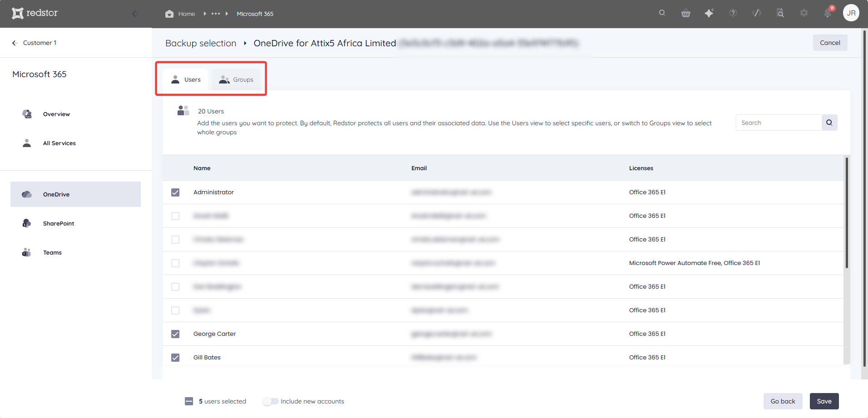This screenshot has width=868, height=418.
Task: Open the Microsoft 365 breadcrumb
Action: click(x=255, y=14)
